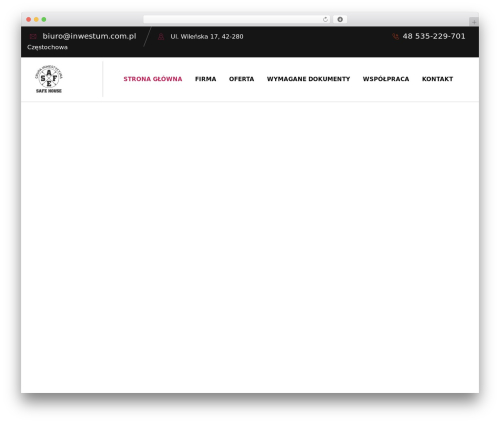Viewport: 500px width, 423px height.
Task: Open the Wymagane Dokumenty menu item
Action: coord(309,79)
